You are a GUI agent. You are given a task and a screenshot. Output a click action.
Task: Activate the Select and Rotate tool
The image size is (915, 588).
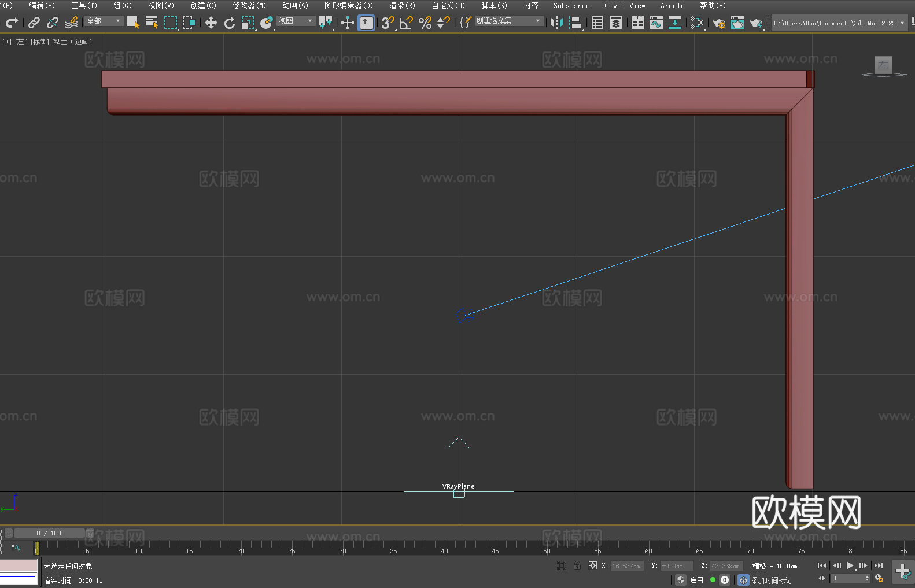click(x=230, y=23)
